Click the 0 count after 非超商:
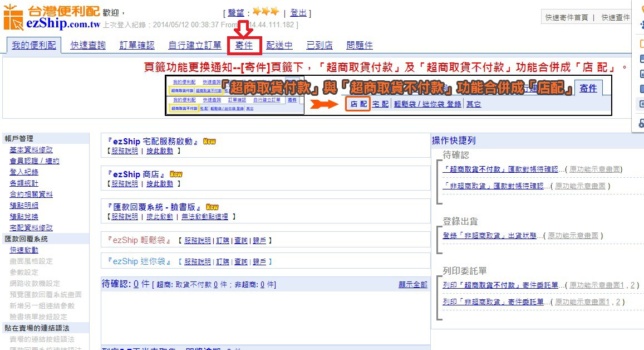Screen dimensions: 644x350 [x=263, y=285]
